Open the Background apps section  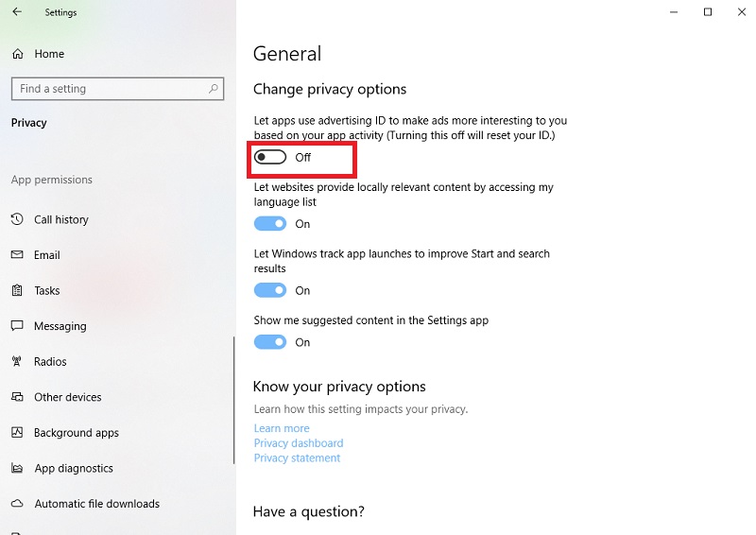coord(77,433)
